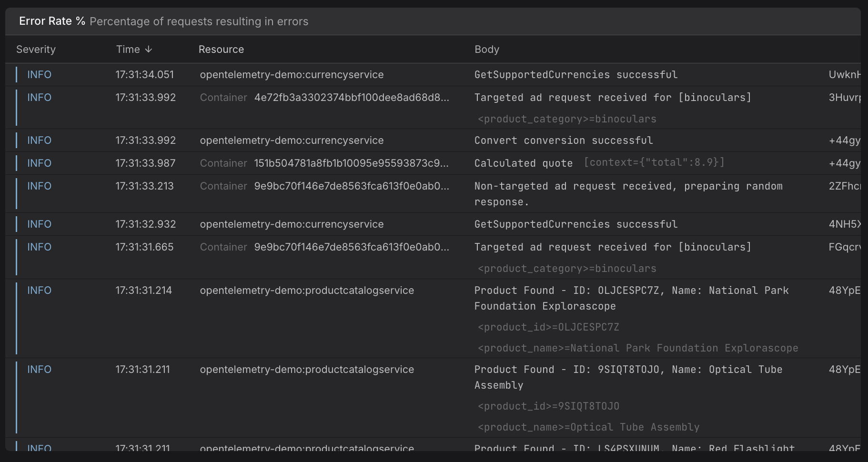Sort logs by the Resource column
This screenshot has height=462, width=868.
point(221,49)
